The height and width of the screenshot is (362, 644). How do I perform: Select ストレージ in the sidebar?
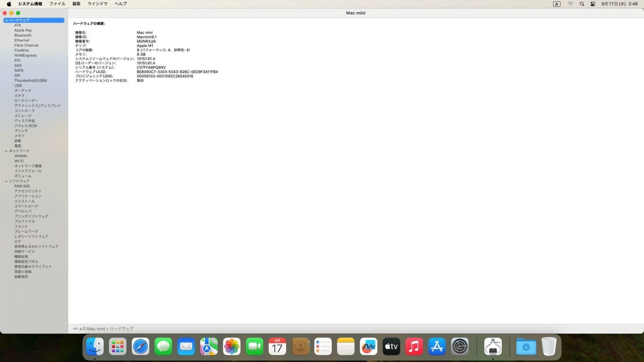23,116
